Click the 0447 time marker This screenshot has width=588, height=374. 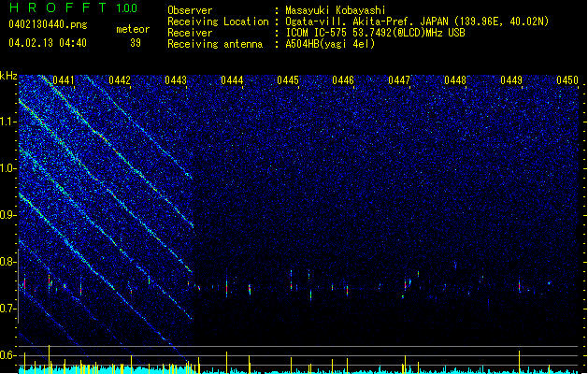point(399,80)
